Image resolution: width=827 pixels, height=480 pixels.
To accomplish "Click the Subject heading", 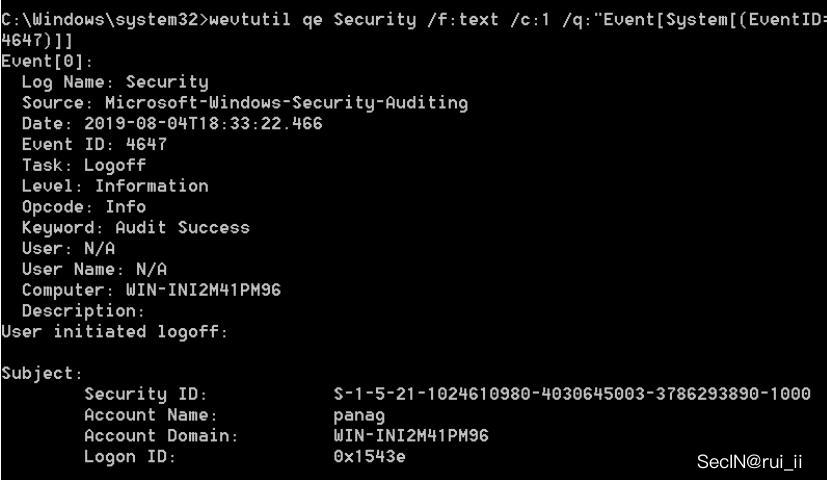I will tap(42, 373).
